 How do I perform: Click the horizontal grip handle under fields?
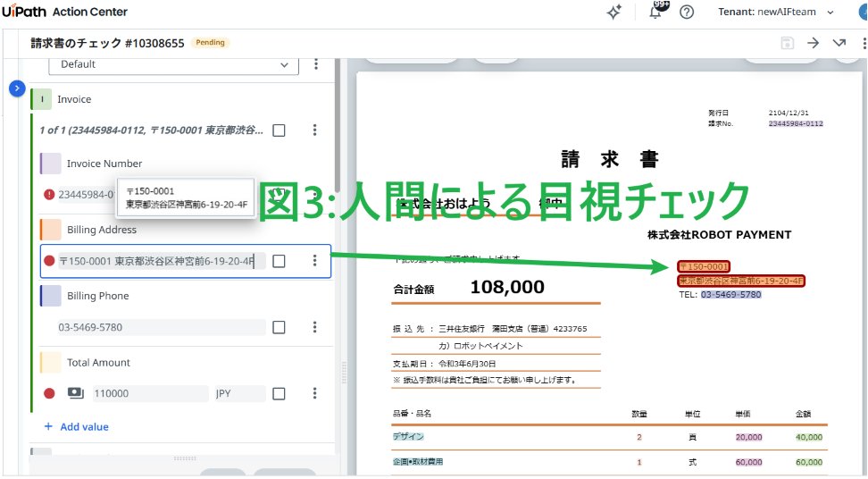(x=185, y=458)
